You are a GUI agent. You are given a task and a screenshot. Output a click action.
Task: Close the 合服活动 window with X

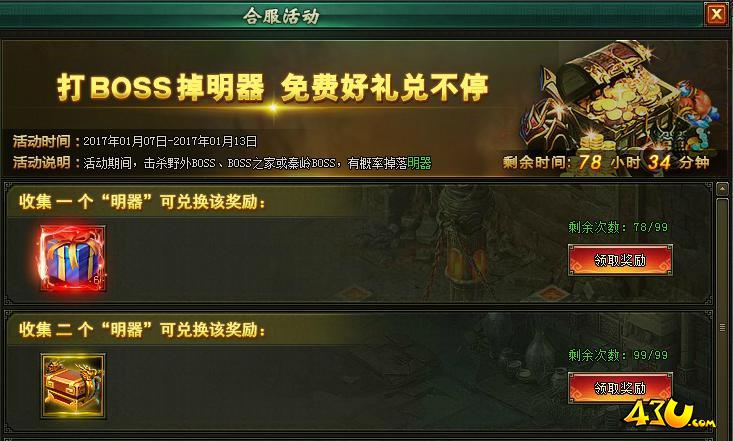[x=716, y=14]
